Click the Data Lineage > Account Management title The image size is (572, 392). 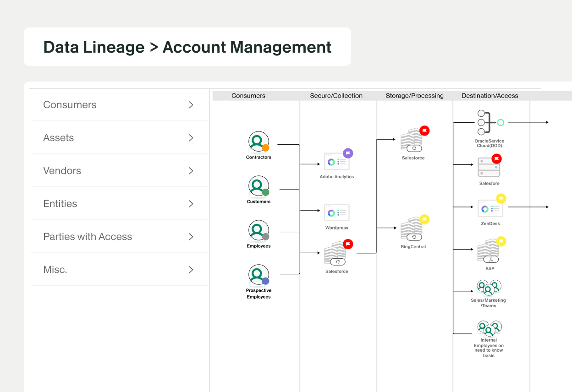(x=187, y=47)
